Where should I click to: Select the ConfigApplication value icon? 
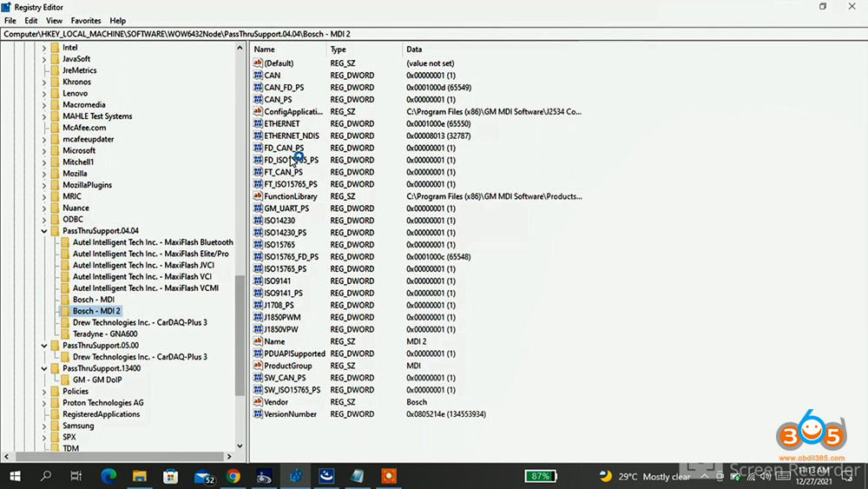(x=258, y=112)
